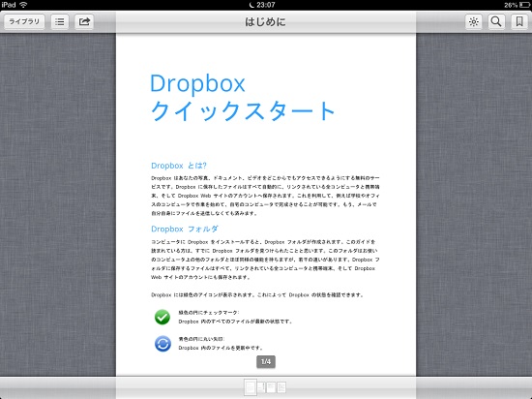Tap the 26% battery percentage
532x399 pixels.
tap(511, 5)
